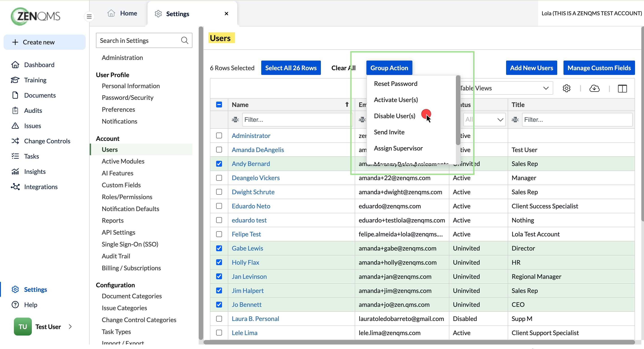Open Roles/Permissions settings page
The height and width of the screenshot is (349, 644).
tap(127, 197)
